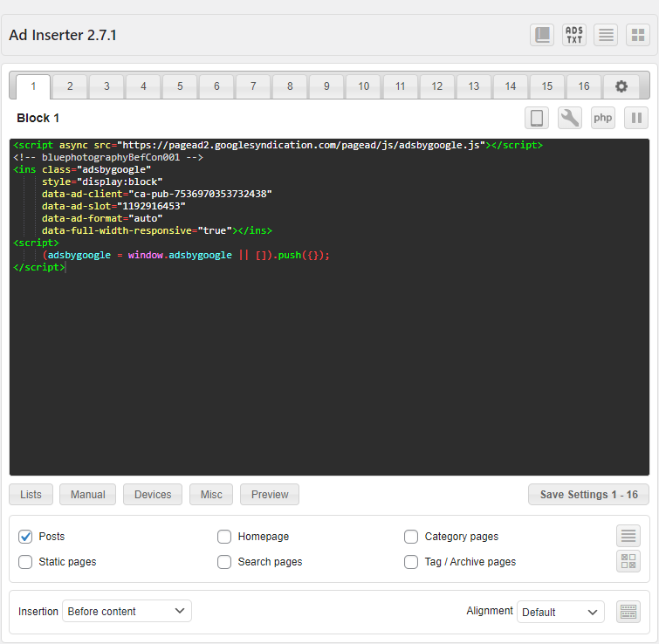Click the wrench tools icon
Viewport: 659px width, 644px height.
(x=570, y=118)
